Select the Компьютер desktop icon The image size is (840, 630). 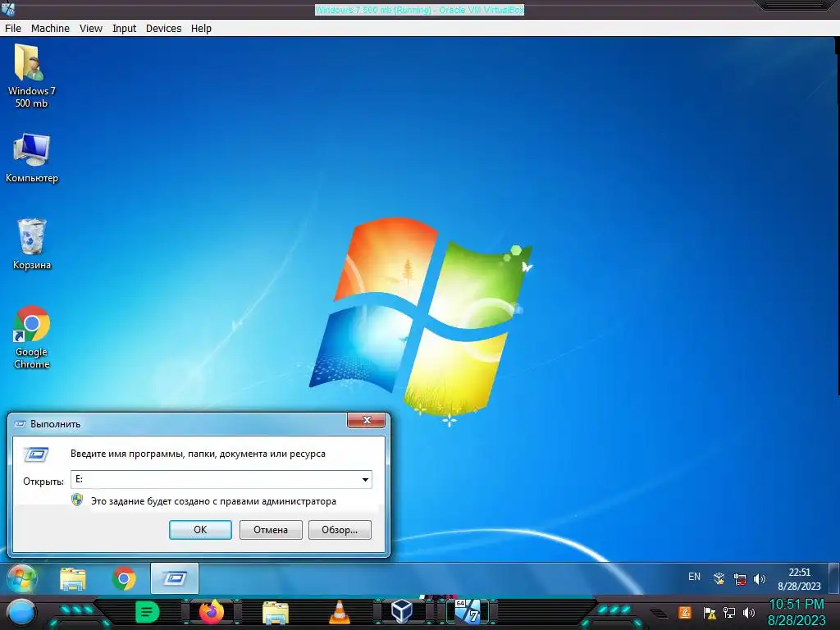32,157
